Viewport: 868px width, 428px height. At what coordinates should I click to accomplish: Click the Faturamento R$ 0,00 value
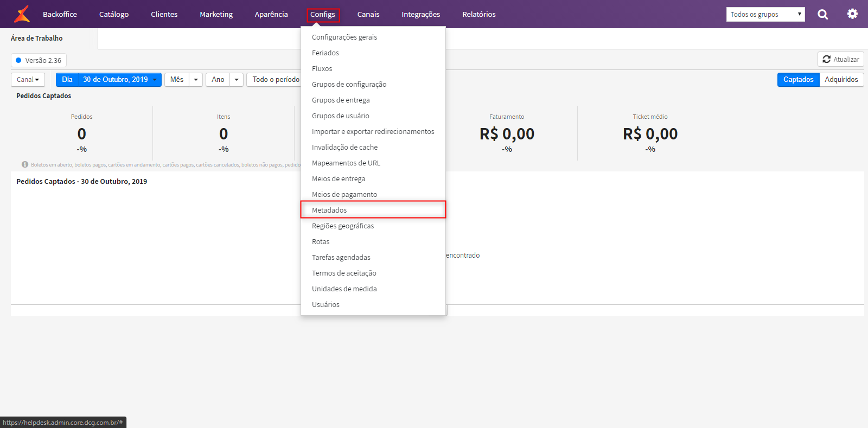(507, 134)
